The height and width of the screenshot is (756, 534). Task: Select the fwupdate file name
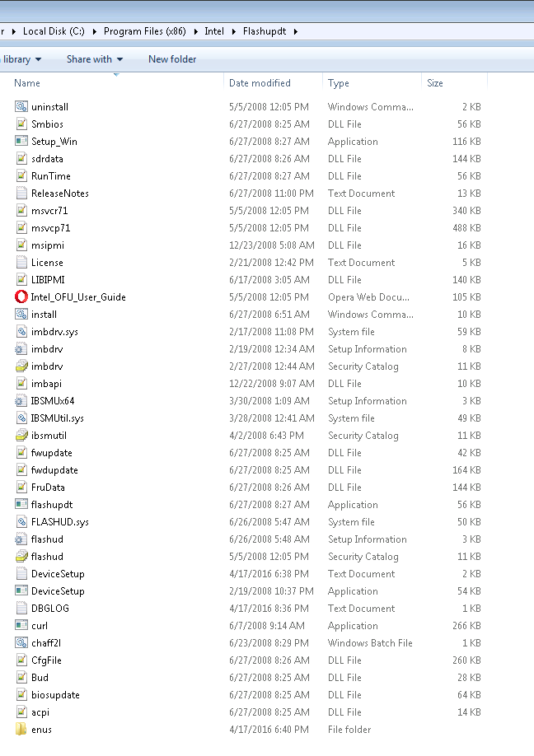click(x=52, y=453)
